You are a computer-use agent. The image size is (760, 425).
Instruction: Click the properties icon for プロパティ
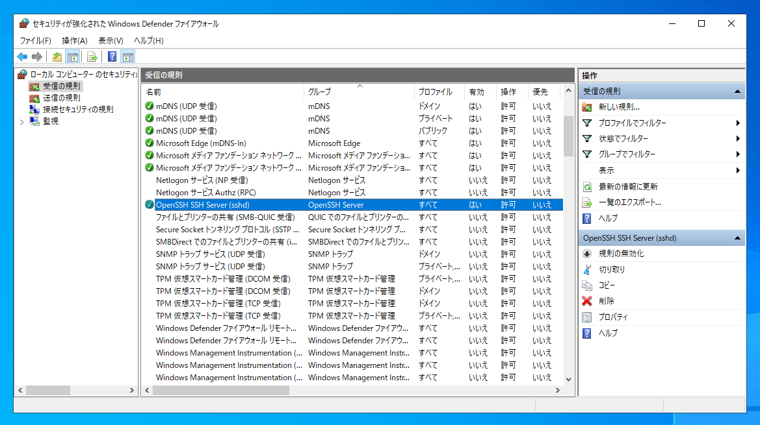[x=587, y=317]
